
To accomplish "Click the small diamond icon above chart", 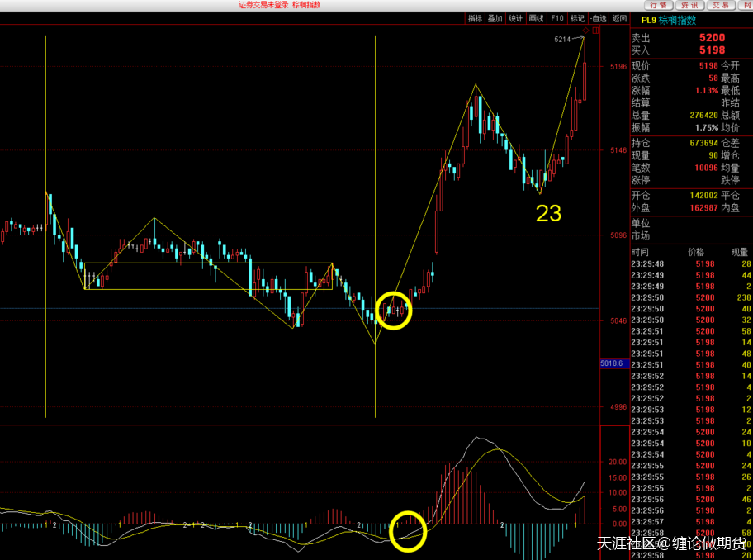I will 585,31.
